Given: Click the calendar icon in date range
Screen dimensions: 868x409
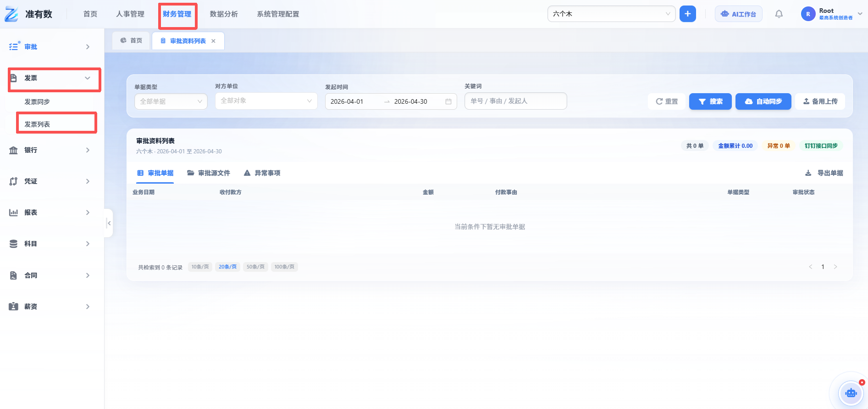Looking at the screenshot, I should click(x=448, y=101).
